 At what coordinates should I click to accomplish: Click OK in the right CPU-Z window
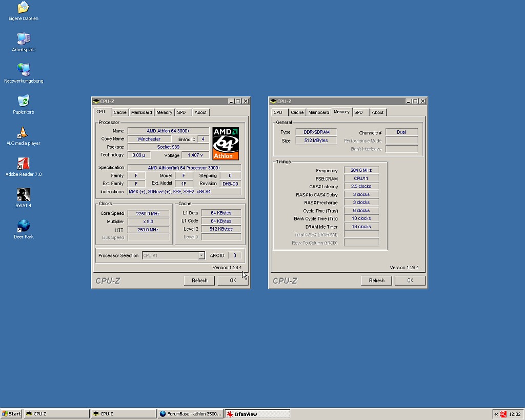410,281
